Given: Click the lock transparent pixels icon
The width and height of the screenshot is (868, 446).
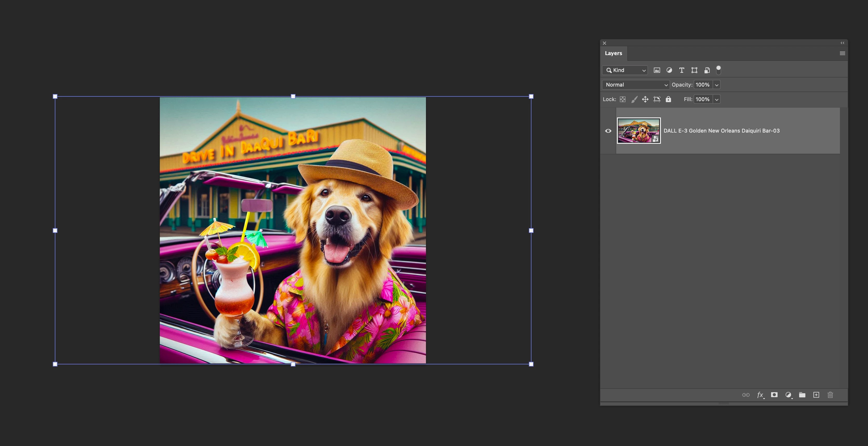Looking at the screenshot, I should (x=623, y=99).
